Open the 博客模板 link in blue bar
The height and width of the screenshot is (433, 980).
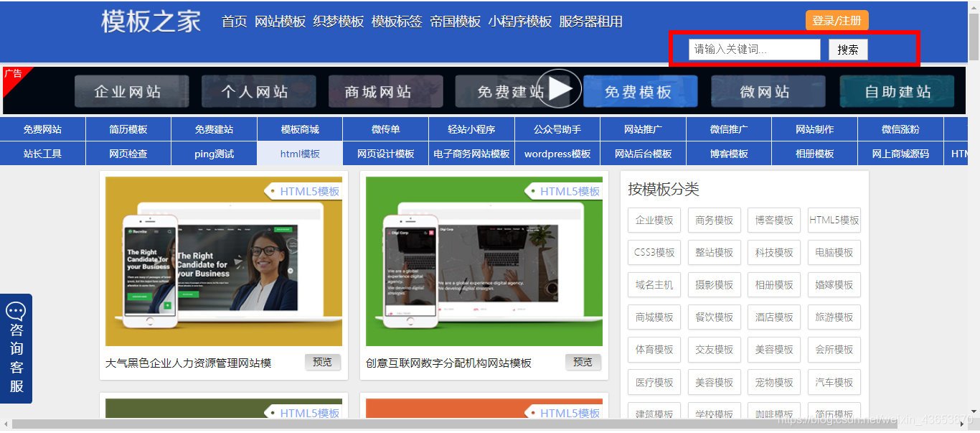[x=729, y=154]
